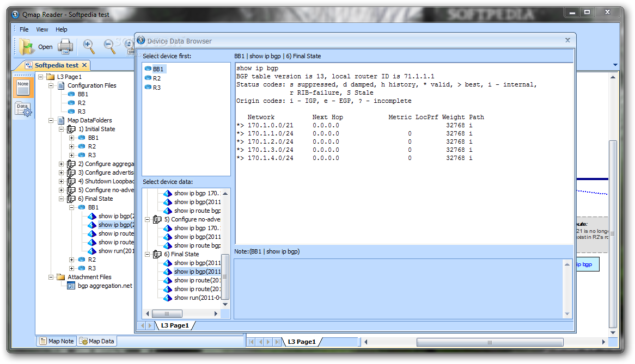Collapse the 6) Final State folder in main tree
Image resolution: width=635 pixels, height=364 pixels.
[62, 199]
